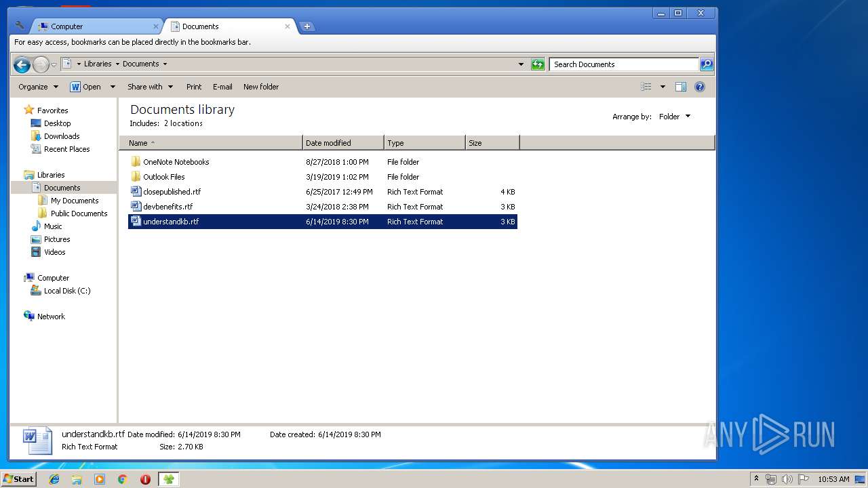Image resolution: width=868 pixels, height=488 pixels.
Task: Select Computer in navigation pane
Action: click(x=53, y=278)
